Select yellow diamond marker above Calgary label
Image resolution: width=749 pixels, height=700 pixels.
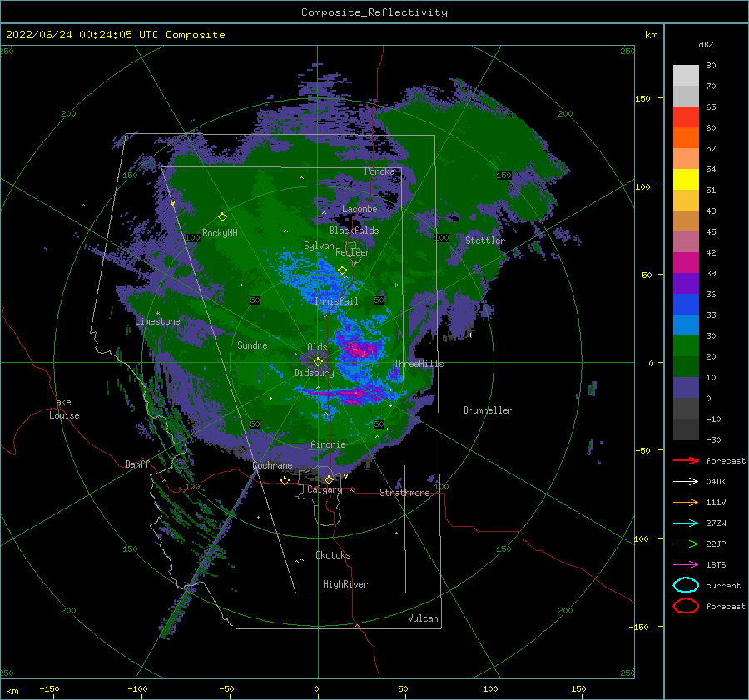pos(329,479)
